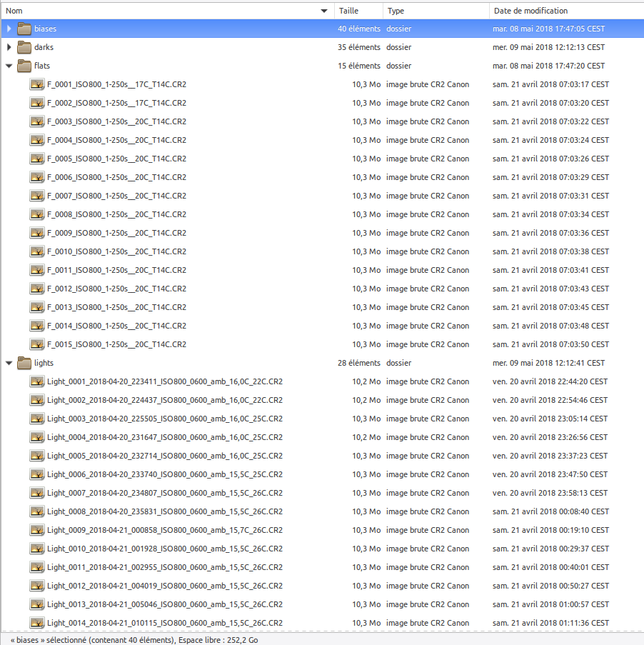Click the Light_0014 raw image icon
The height and width of the screenshot is (645, 644).
pos(37,624)
